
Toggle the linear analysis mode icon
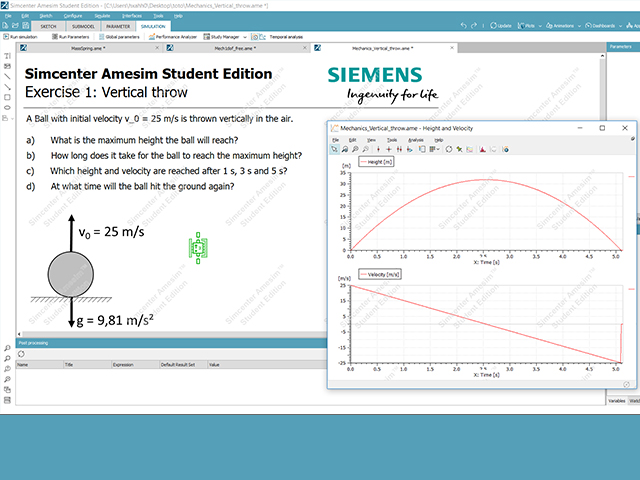[262, 37]
